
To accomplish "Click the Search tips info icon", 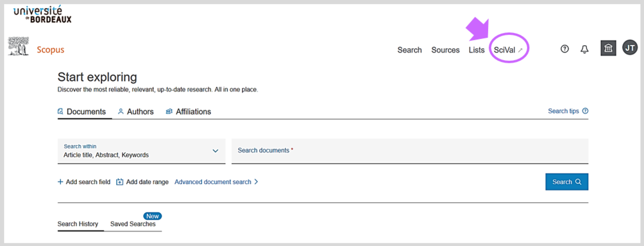I will point(585,111).
